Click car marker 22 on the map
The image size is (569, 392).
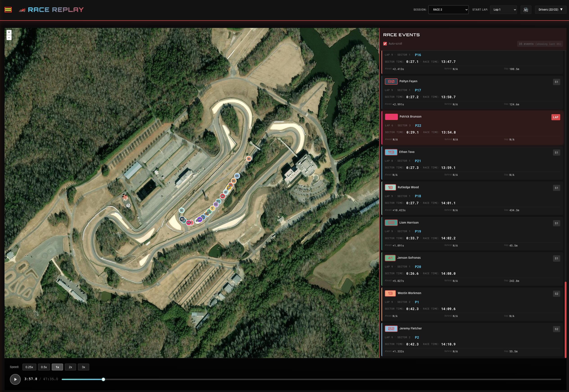237,176
